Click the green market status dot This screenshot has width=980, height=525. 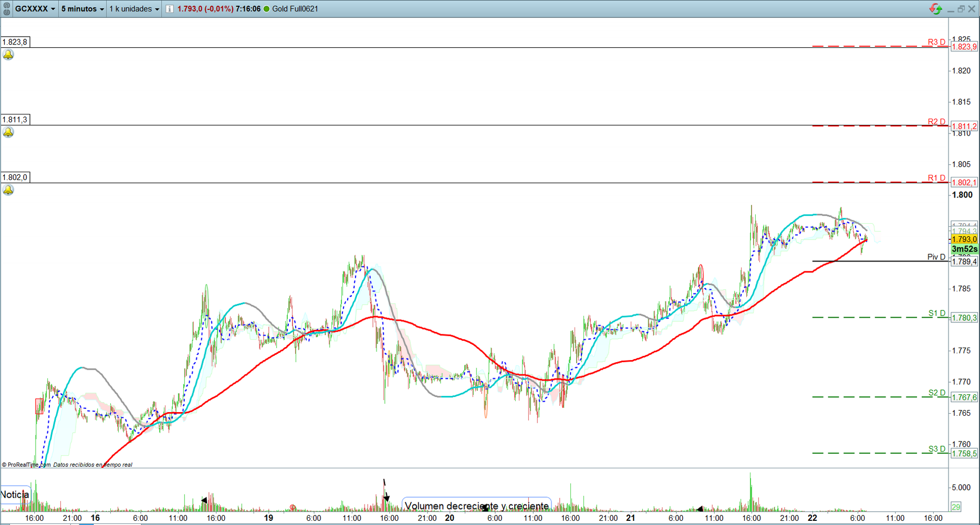tap(266, 9)
